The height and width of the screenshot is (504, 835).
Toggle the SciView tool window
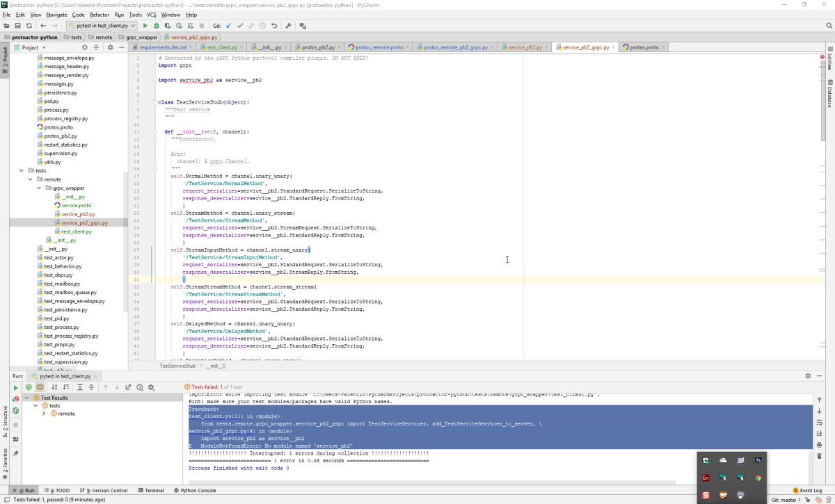(829, 59)
